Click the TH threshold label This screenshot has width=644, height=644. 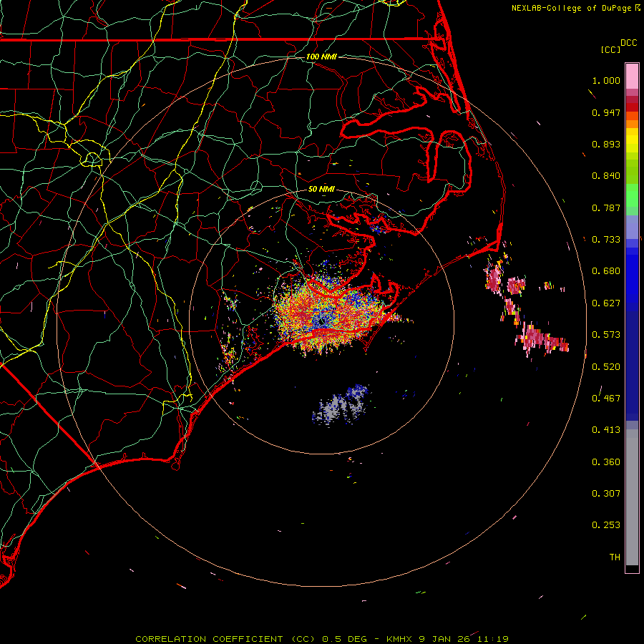[615, 557]
